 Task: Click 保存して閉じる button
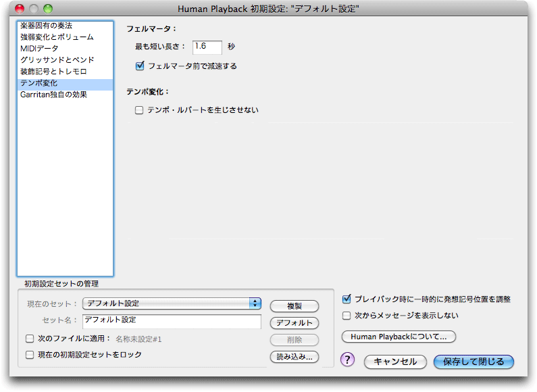(x=474, y=362)
